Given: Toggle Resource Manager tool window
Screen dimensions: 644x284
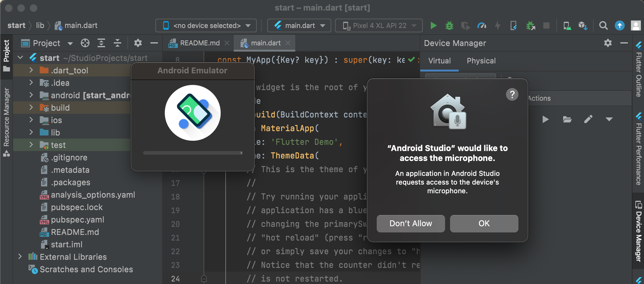Looking at the screenshot, I should pyautogui.click(x=6, y=122).
